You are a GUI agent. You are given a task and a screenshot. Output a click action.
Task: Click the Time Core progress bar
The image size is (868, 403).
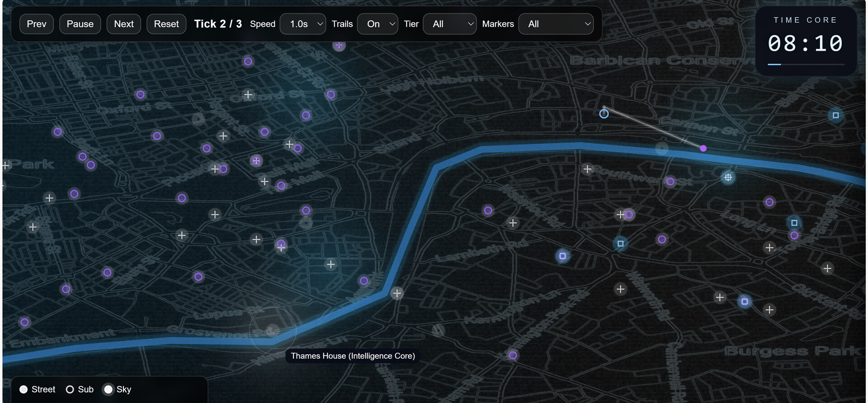[x=806, y=65]
